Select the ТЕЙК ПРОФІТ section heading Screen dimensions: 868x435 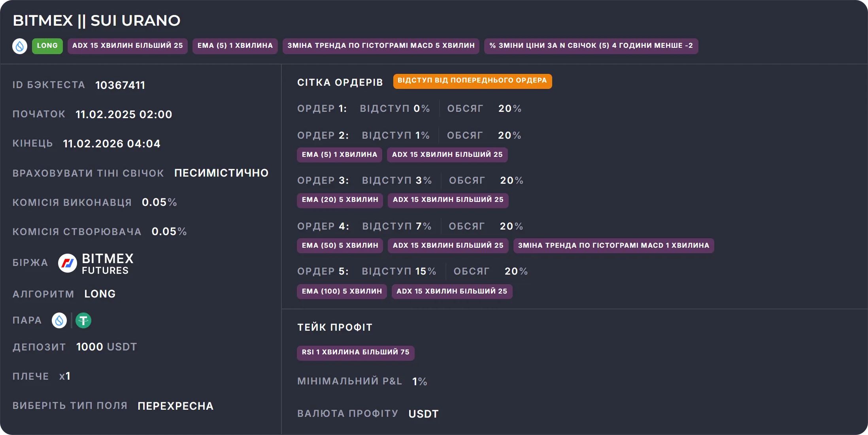point(334,327)
